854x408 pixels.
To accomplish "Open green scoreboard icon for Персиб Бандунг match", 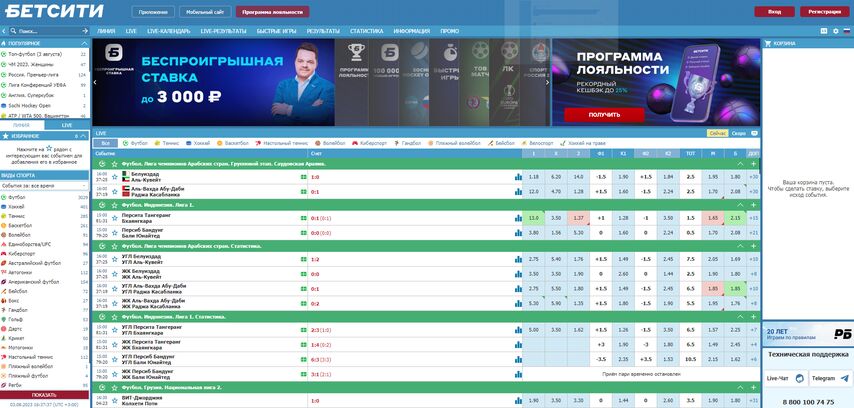I will tap(303, 233).
